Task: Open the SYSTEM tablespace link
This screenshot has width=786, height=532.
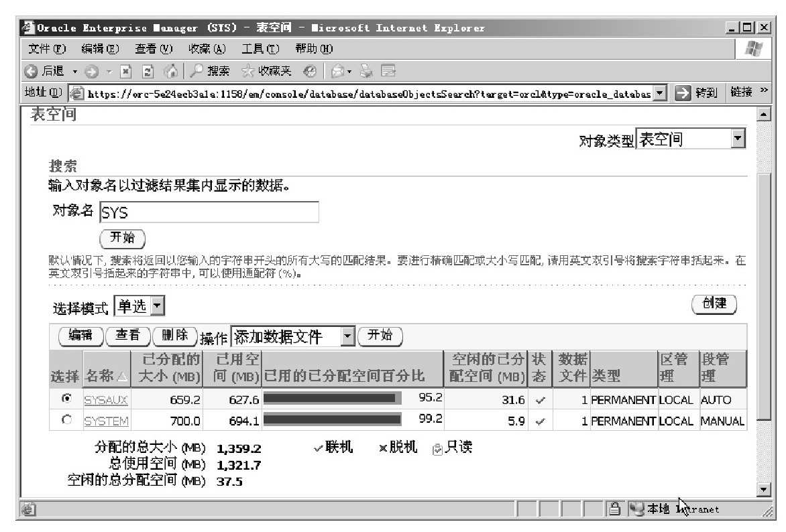Action: pos(106,421)
